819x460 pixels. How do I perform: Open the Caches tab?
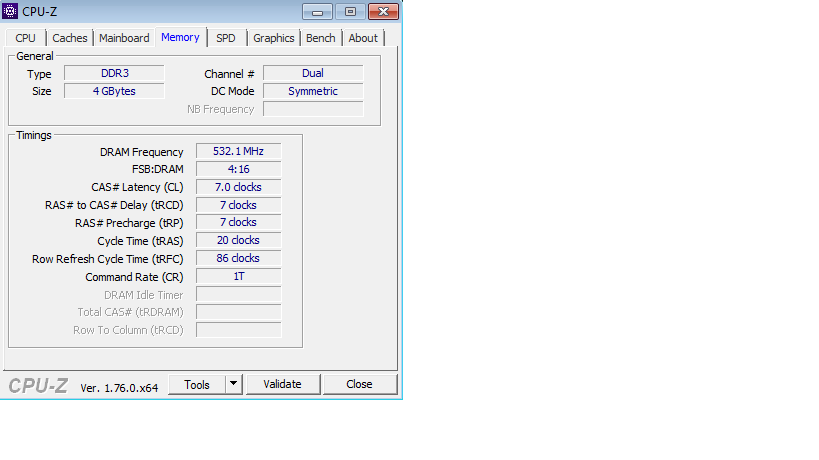[69, 38]
